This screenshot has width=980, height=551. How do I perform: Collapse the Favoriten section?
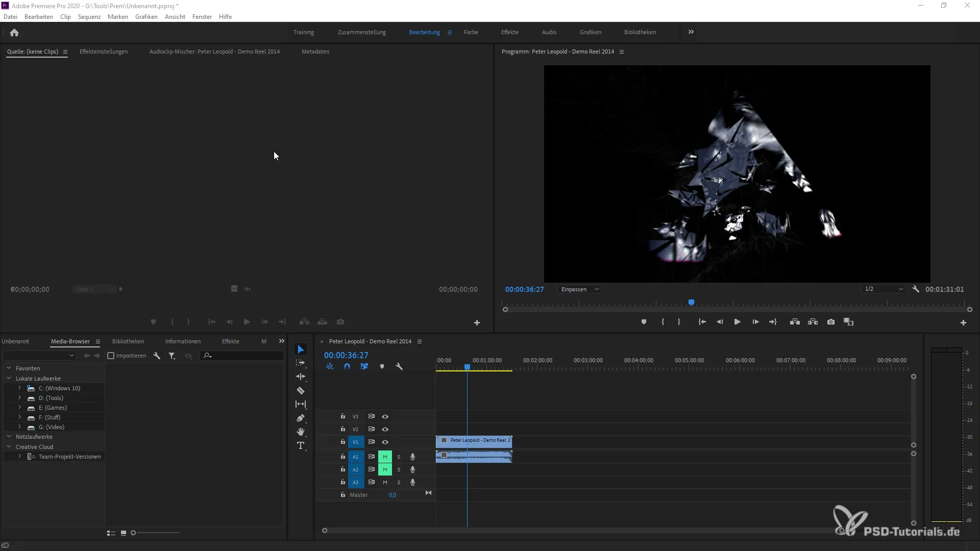pos(9,368)
